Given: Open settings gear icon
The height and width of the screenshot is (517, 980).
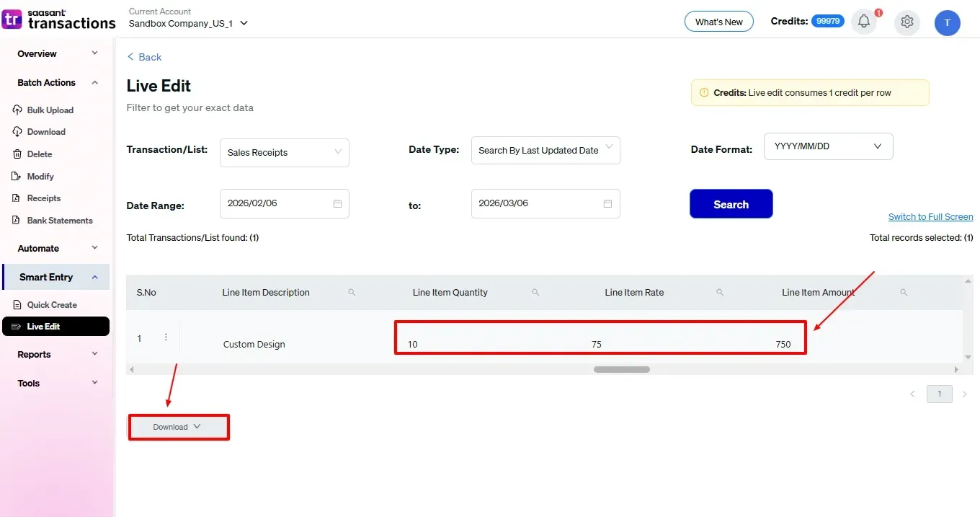Looking at the screenshot, I should tap(906, 22).
